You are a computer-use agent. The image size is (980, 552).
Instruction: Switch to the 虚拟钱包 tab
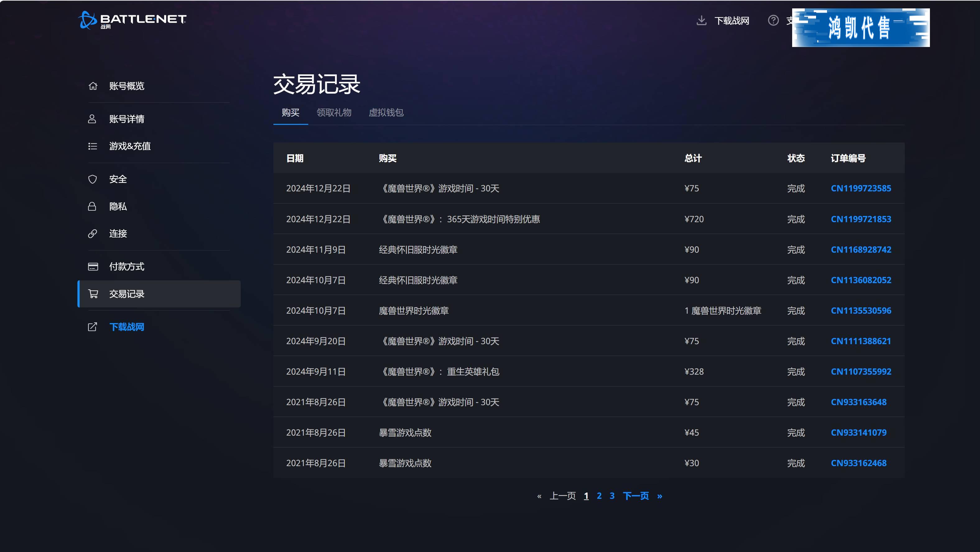pyautogui.click(x=386, y=113)
